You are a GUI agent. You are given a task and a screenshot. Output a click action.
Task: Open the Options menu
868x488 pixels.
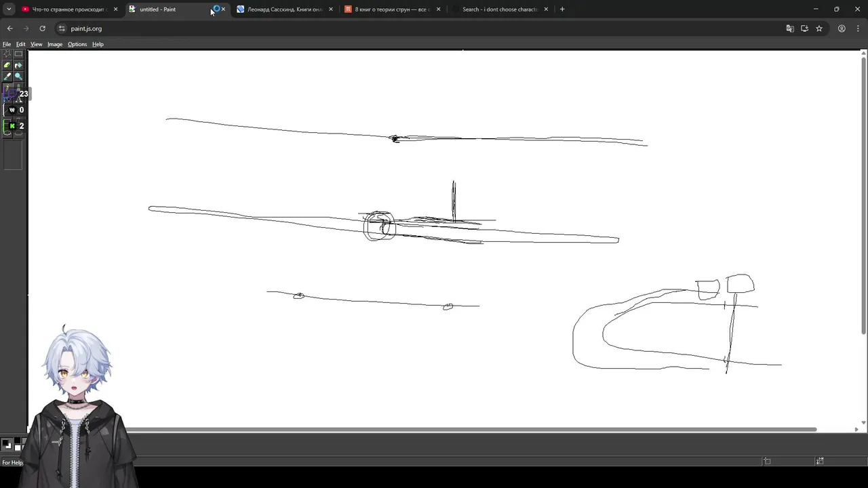[x=77, y=44]
